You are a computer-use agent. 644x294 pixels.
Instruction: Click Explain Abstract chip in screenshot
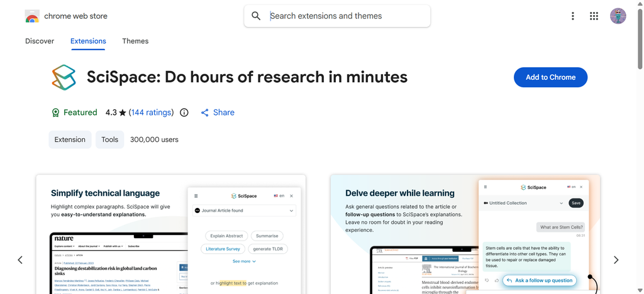[x=226, y=236]
